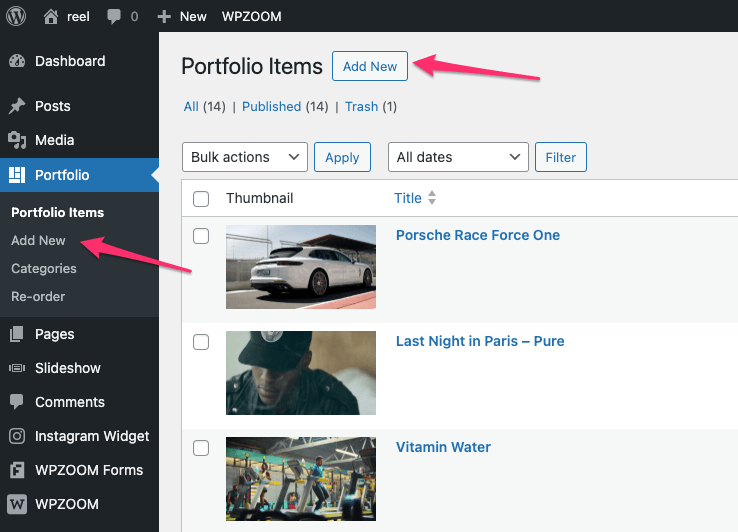Tick the select-all checkbox in table header
Image resolution: width=738 pixels, height=532 pixels.
click(x=201, y=199)
